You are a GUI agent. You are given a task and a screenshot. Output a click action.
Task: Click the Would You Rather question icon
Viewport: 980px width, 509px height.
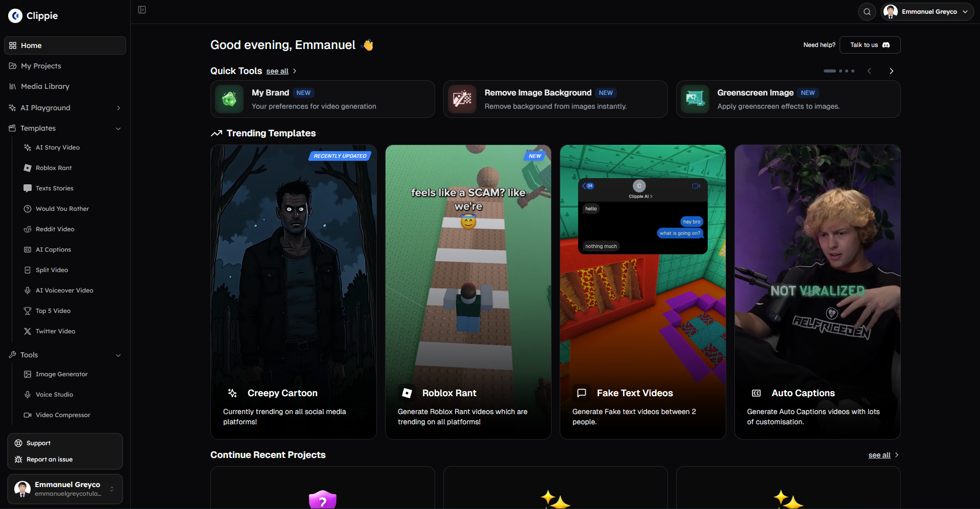[x=28, y=209]
